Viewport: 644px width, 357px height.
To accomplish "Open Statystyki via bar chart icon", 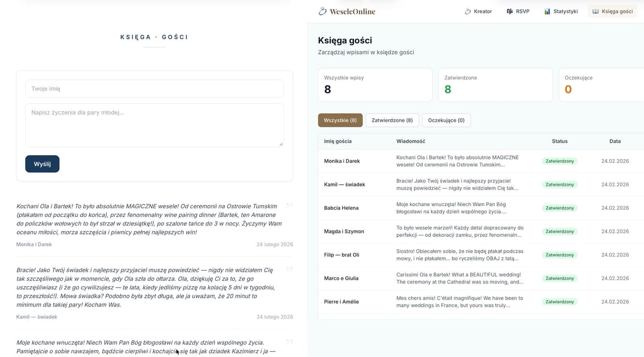I will [547, 11].
